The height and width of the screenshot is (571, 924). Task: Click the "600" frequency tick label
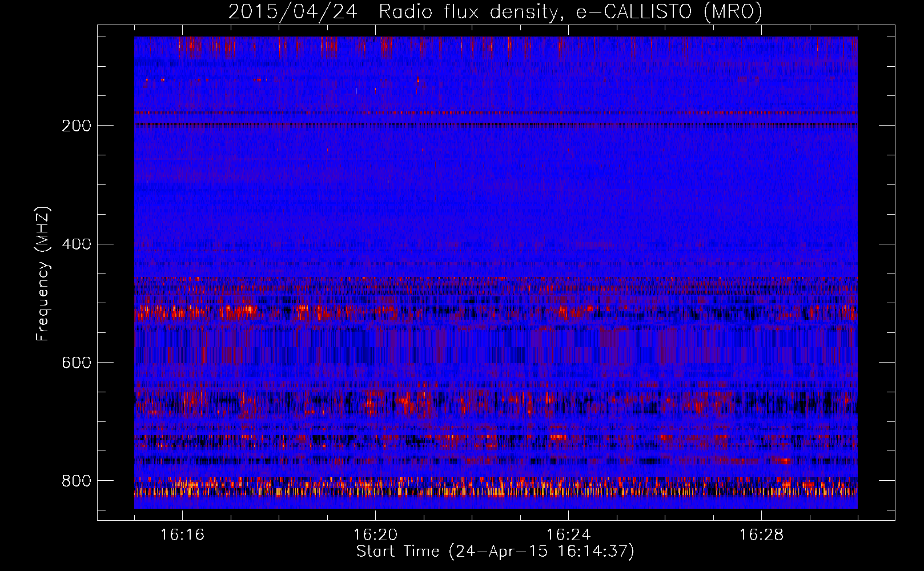coord(77,363)
